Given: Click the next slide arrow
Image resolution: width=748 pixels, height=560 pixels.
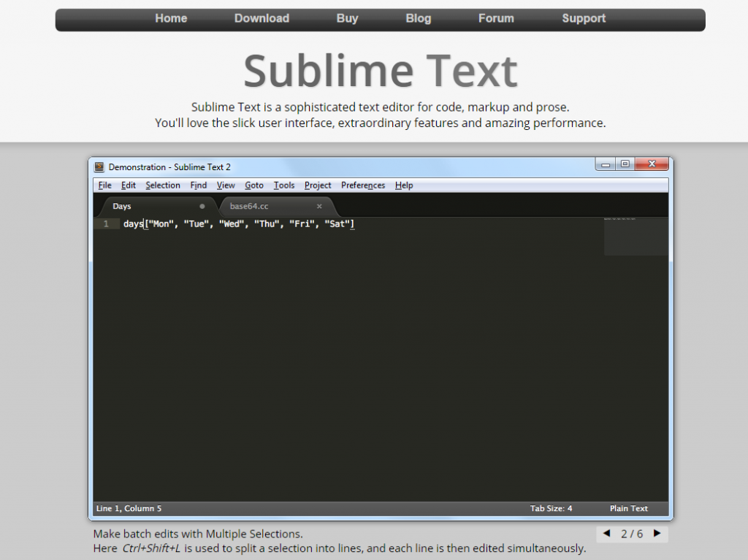Looking at the screenshot, I should [x=657, y=534].
